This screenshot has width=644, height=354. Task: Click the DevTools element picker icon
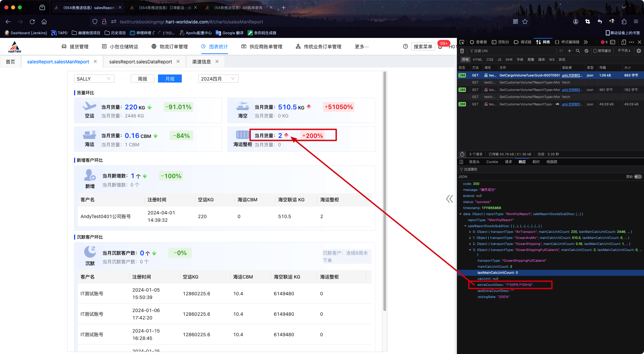462,42
